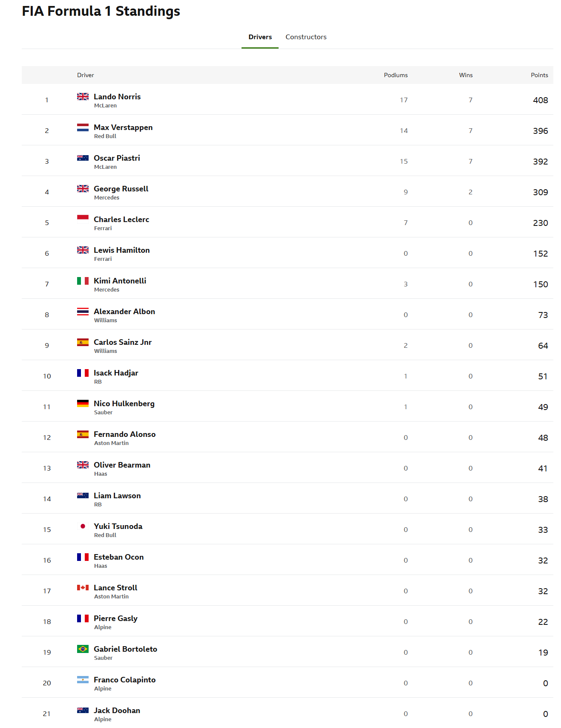
Task: Click the UK flag beside Lando Norris
Action: (83, 97)
